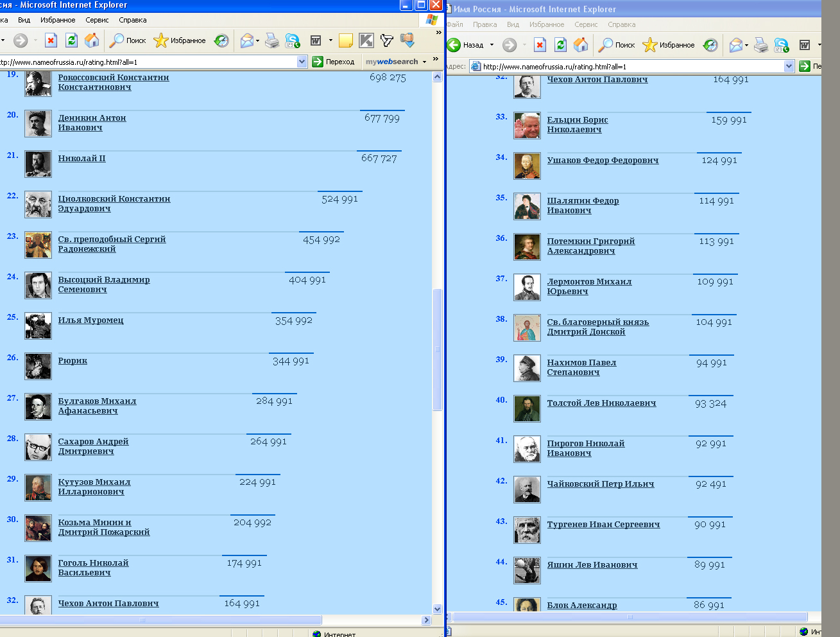840x637 pixels.
Task: Open the Справка menu in the left window
Action: (133, 20)
